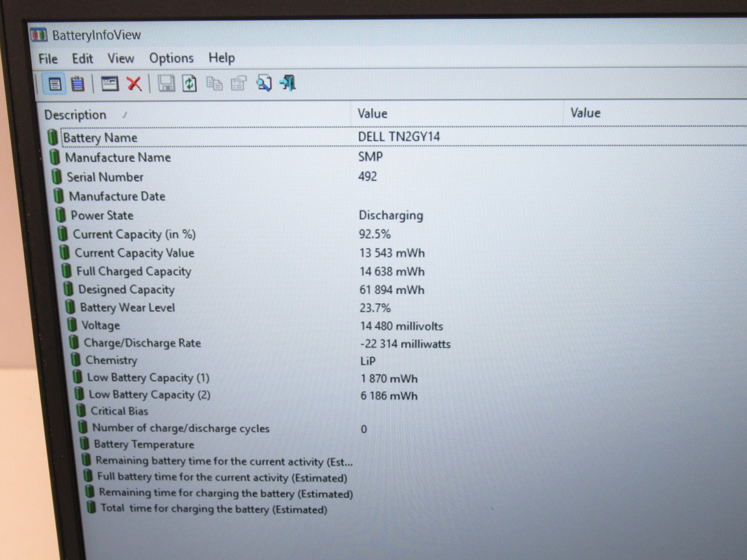Open the Battery Log view toolbar icon
This screenshot has width=747, height=560.
click(77, 84)
